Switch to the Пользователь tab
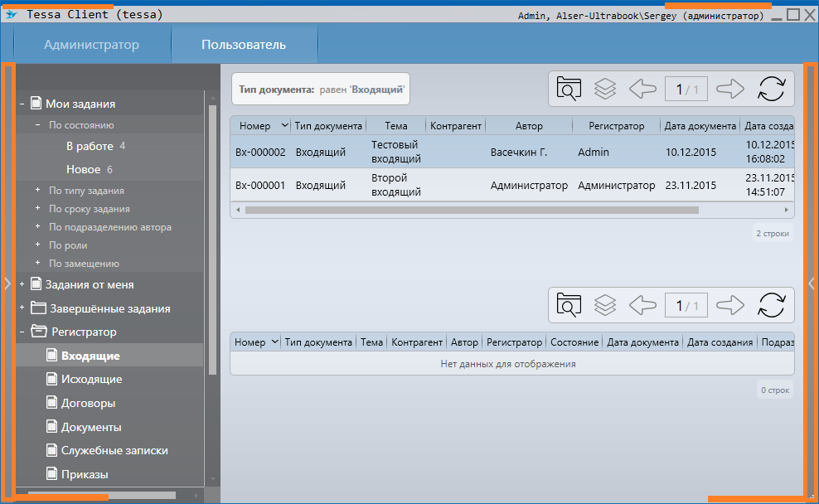This screenshot has height=504, width=819. (244, 45)
